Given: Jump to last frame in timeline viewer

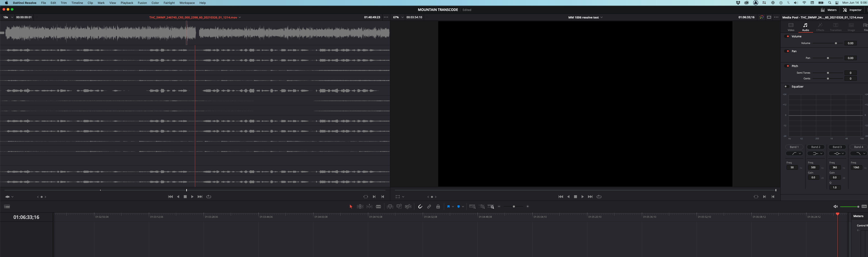Looking at the screenshot, I should 590,197.
